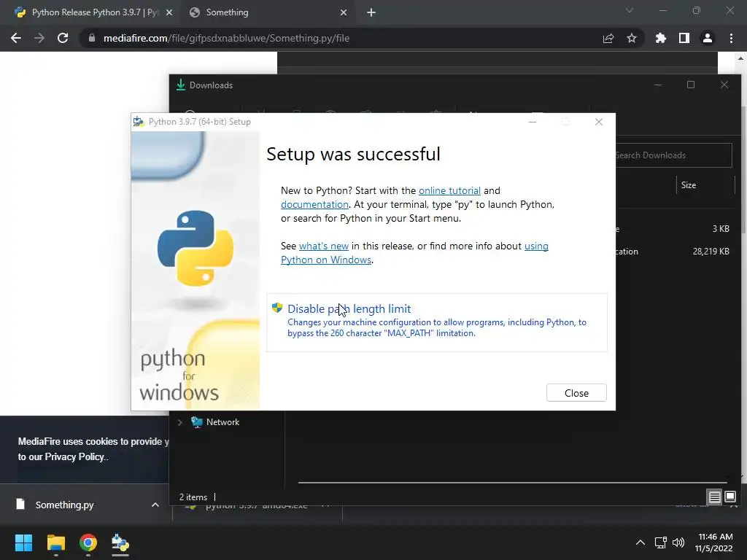This screenshot has height=560, width=747.
Task: Show hidden system tray icons
Action: [x=640, y=542]
